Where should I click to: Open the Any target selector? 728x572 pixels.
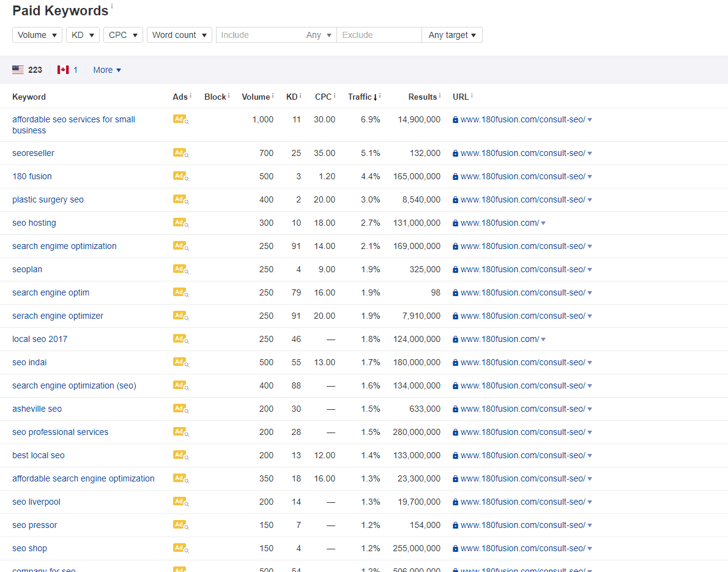[x=451, y=35]
